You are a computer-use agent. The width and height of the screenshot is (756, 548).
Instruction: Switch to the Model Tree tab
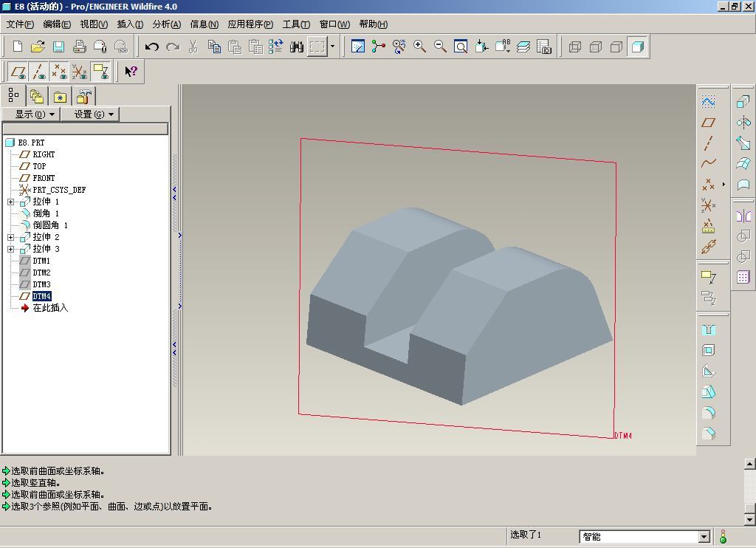(13, 95)
